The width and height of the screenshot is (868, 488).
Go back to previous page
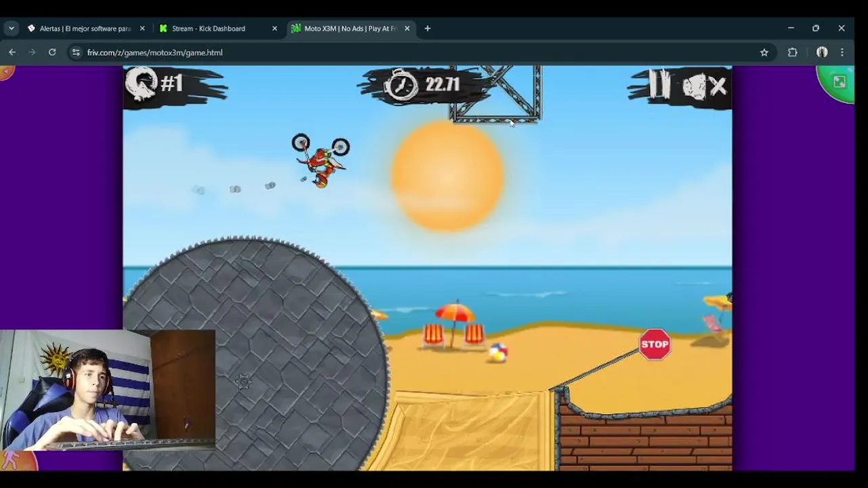coord(12,52)
